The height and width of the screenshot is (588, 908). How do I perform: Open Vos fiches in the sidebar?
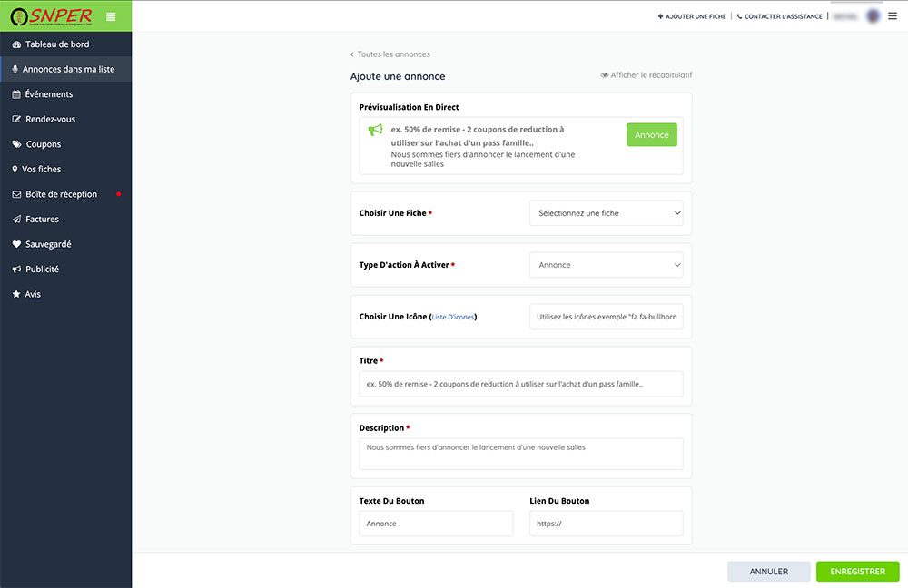(42, 170)
